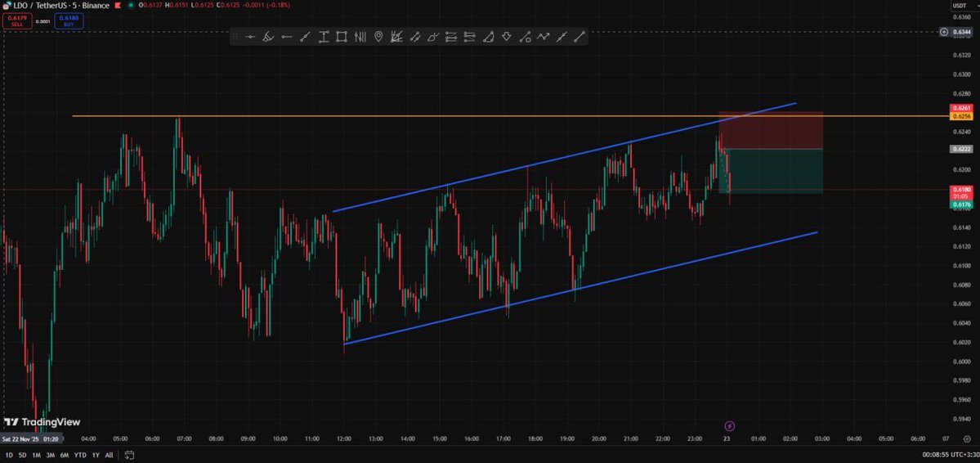Click the 0.6222 entry price label
This screenshot has height=463, width=980.
960,149
